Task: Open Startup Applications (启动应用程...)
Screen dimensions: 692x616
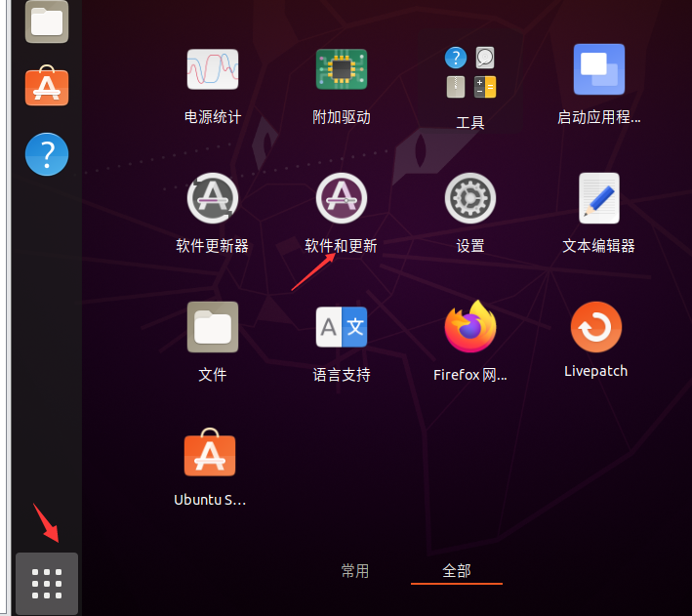Action: pyautogui.click(x=599, y=69)
